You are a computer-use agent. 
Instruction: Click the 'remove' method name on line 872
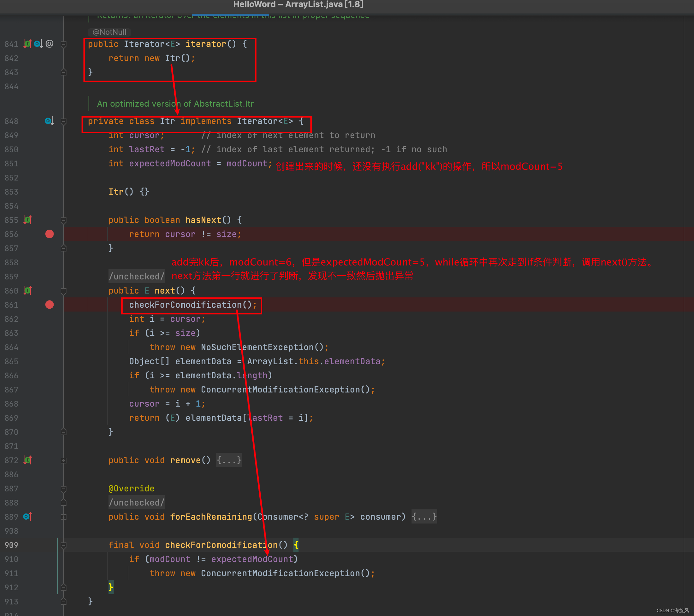pos(186,460)
